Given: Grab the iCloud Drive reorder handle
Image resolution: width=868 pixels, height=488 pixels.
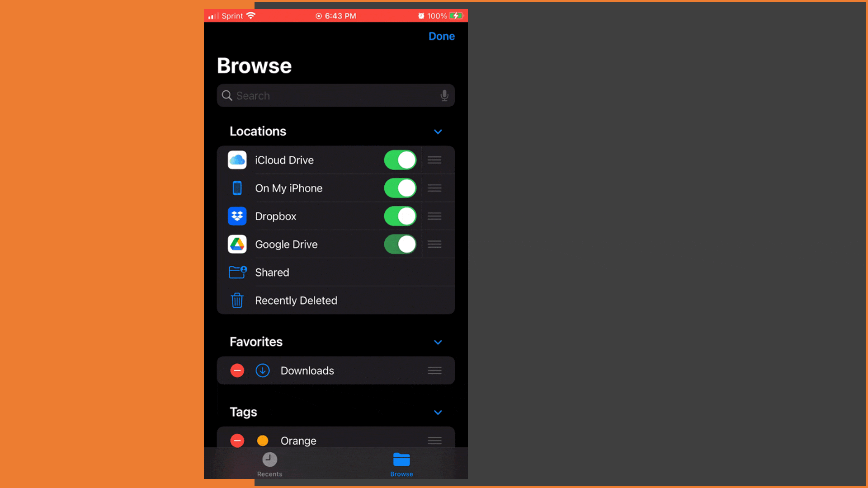Looking at the screenshot, I should click(x=434, y=160).
